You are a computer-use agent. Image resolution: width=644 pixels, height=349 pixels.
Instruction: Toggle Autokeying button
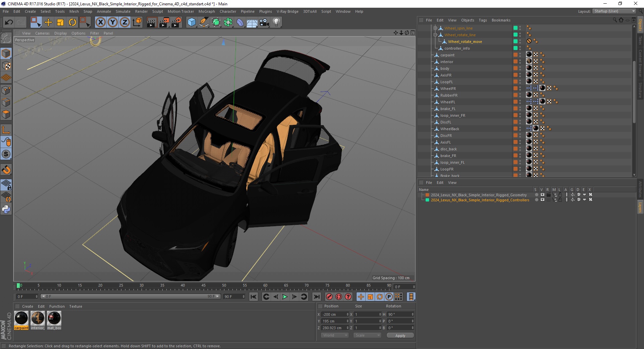tap(339, 297)
